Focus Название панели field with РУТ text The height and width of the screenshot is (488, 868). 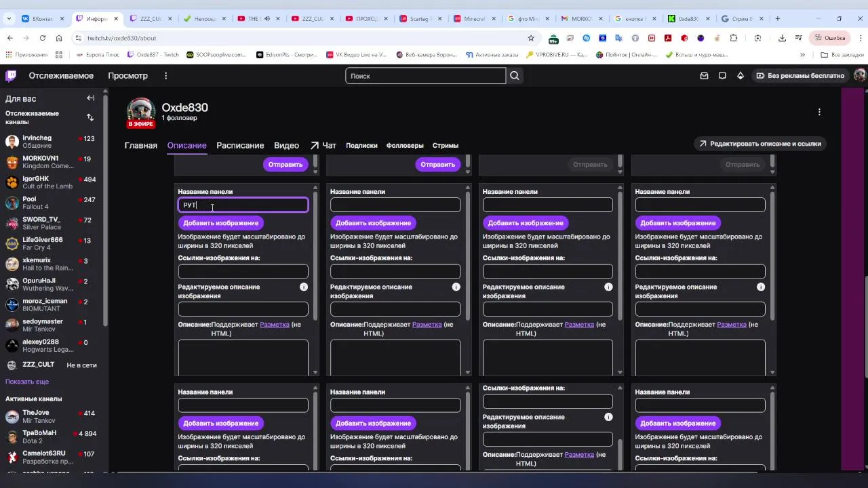(x=243, y=205)
